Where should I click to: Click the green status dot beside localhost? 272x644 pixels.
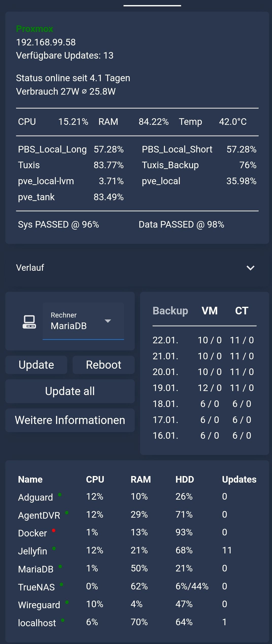[63, 620]
